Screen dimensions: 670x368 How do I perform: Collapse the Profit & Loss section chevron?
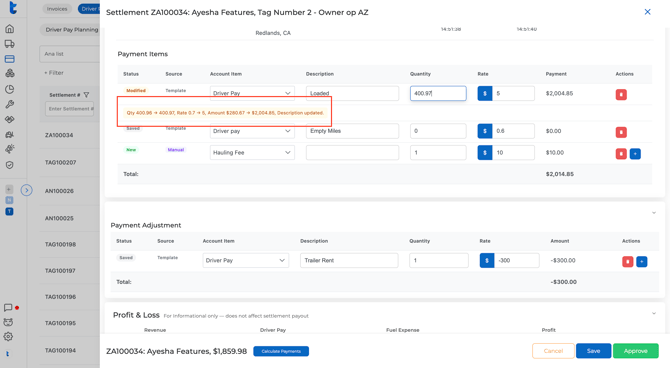click(x=653, y=314)
